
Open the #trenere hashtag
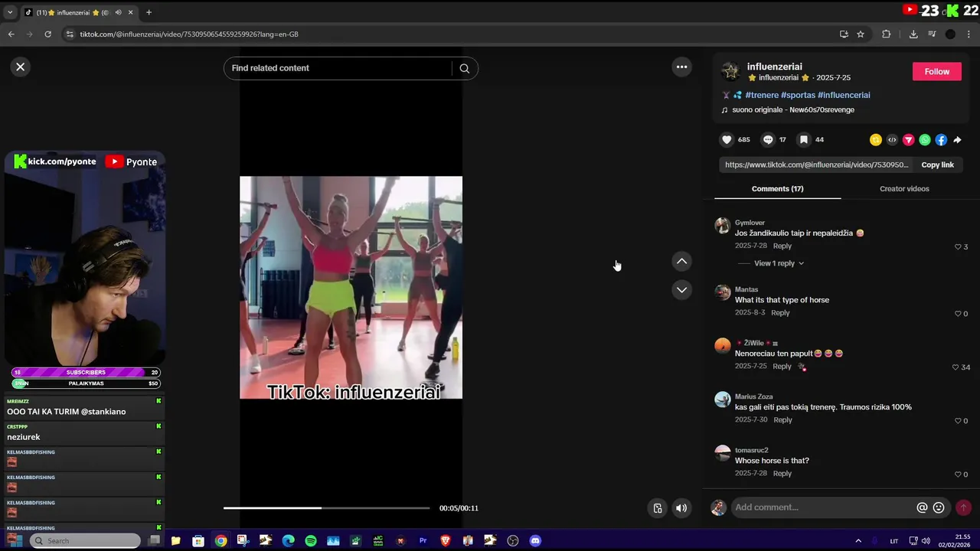point(762,95)
